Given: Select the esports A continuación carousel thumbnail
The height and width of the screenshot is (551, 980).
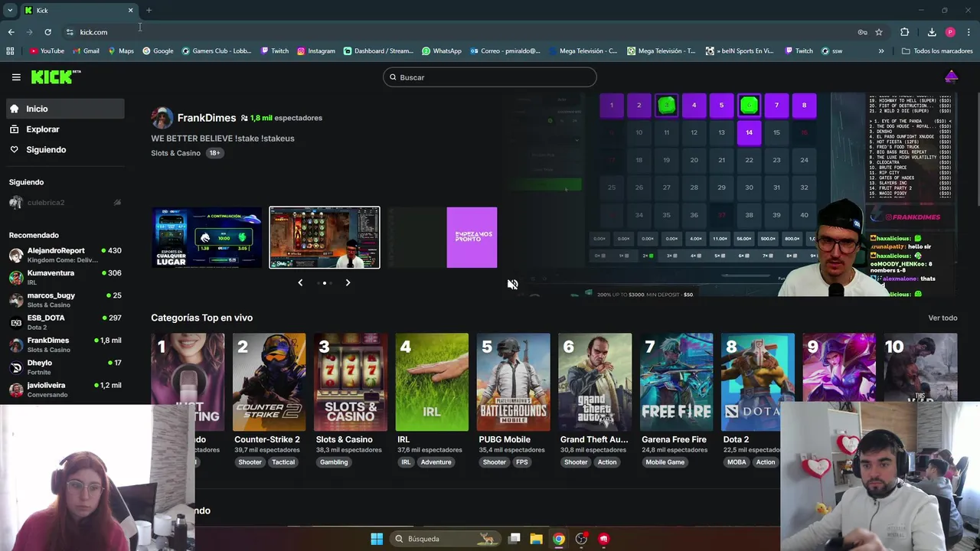Looking at the screenshot, I should (x=207, y=237).
